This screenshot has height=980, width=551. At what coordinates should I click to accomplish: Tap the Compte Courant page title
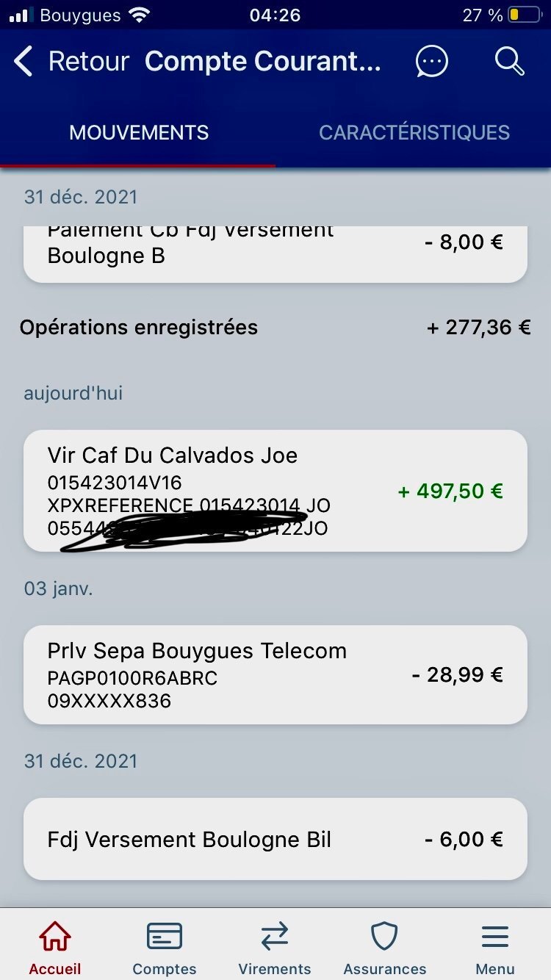pyautogui.click(x=263, y=62)
